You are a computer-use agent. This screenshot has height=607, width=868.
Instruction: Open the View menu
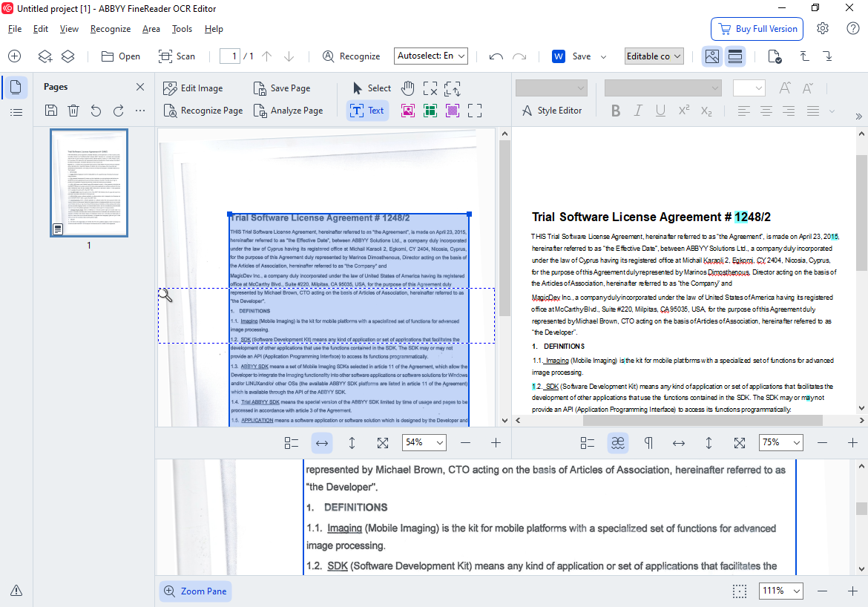[x=69, y=29]
